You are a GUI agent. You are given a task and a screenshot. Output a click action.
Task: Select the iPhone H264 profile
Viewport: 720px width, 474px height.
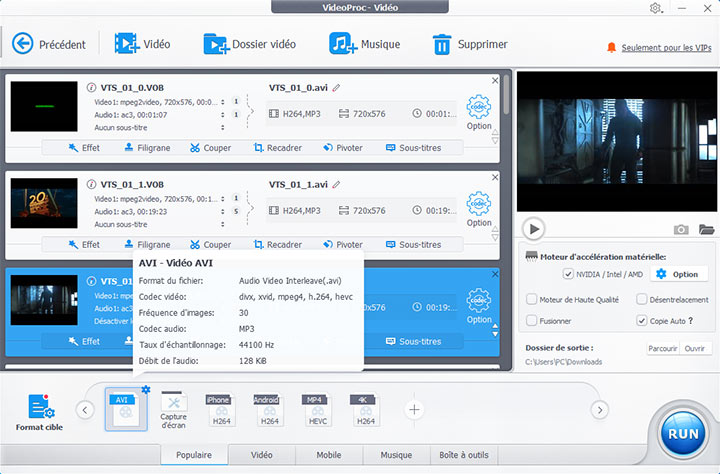coord(221,410)
